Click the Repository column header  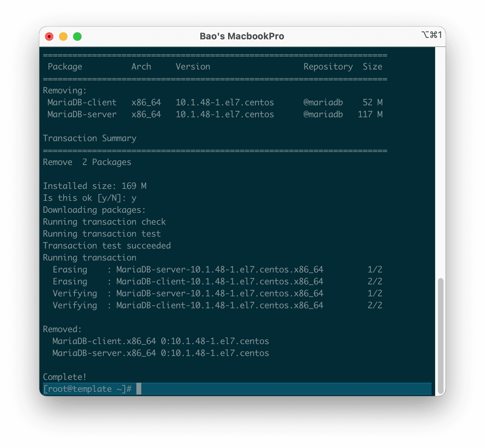tap(328, 67)
